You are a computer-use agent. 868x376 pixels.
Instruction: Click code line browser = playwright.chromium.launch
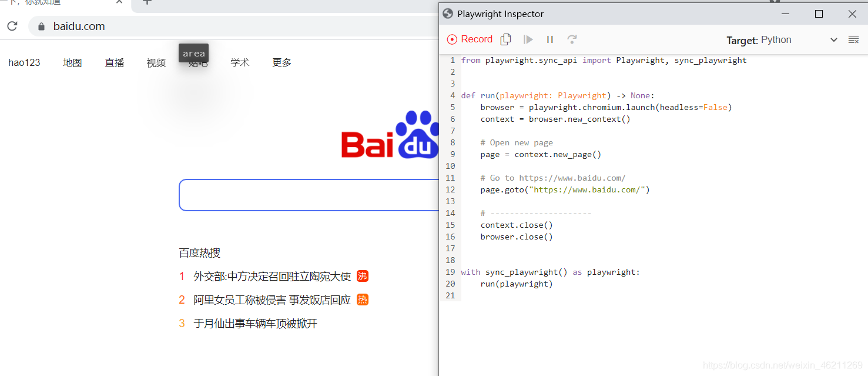606,107
